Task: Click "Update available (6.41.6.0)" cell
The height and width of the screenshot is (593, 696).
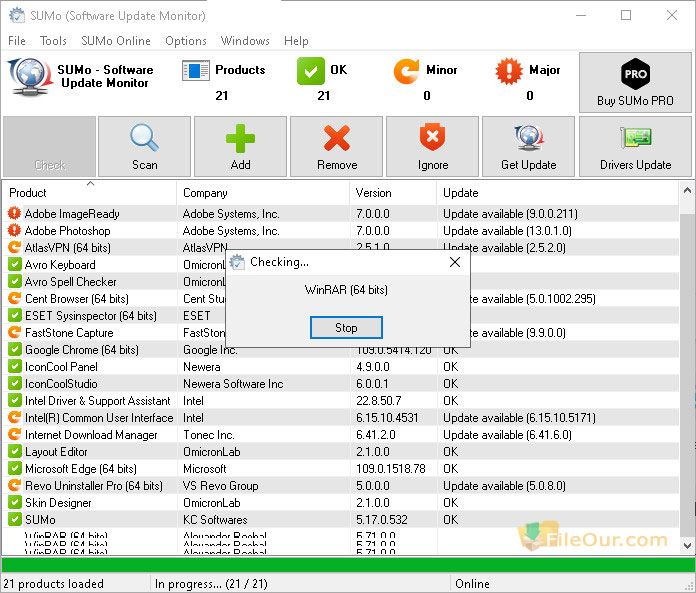Action: point(507,435)
